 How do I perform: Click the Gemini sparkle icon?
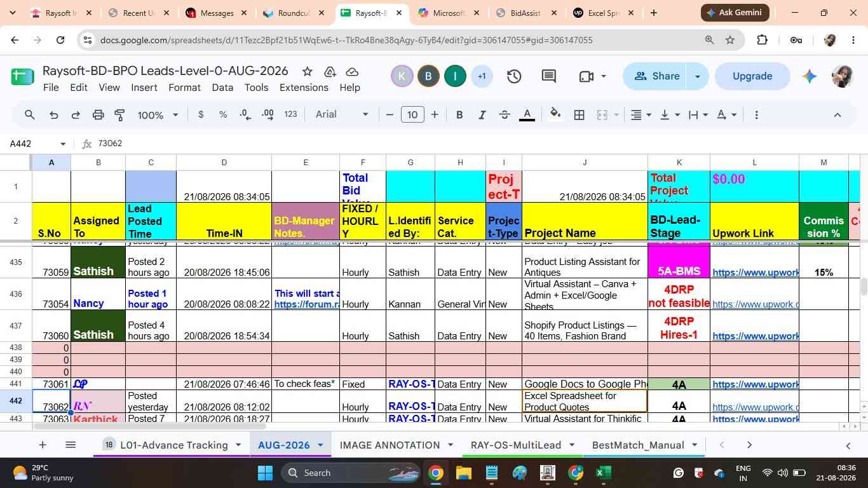click(809, 76)
